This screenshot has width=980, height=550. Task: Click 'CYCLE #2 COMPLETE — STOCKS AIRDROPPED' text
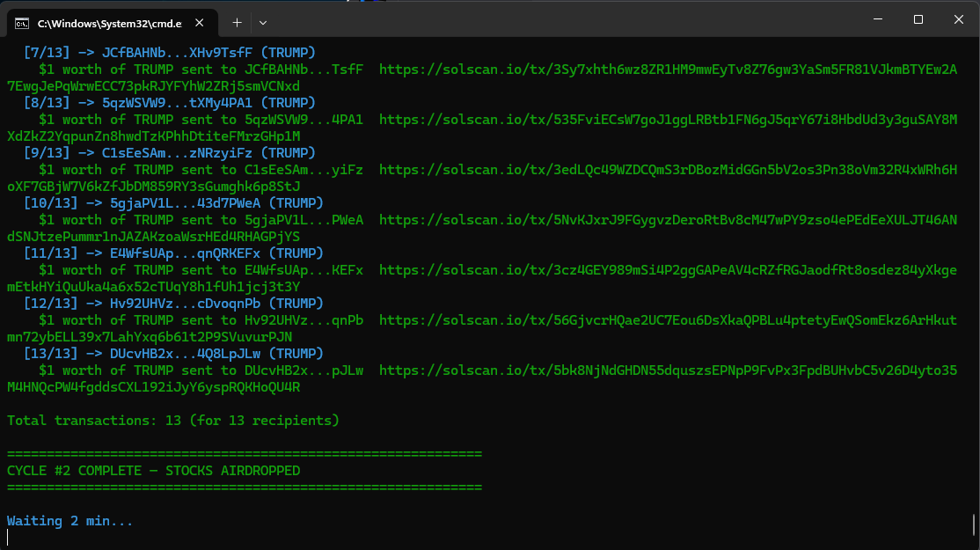(154, 471)
